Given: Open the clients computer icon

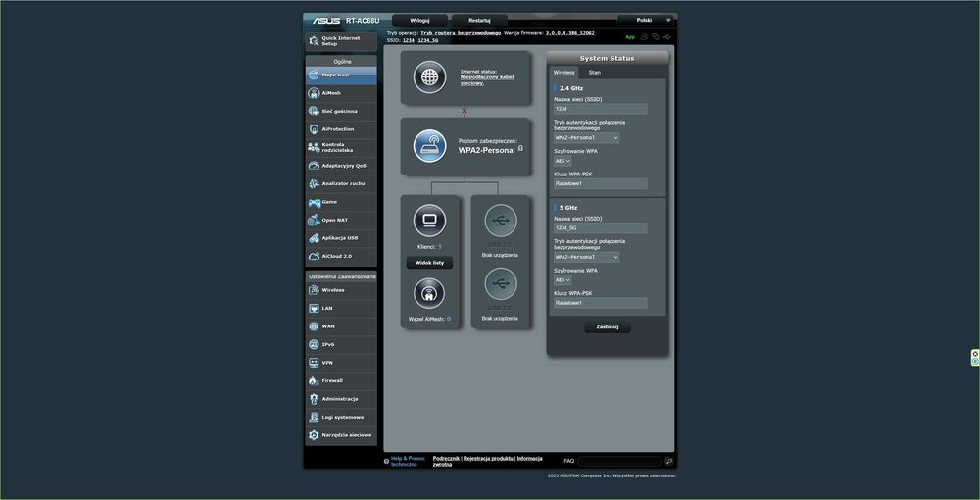Looking at the screenshot, I should coord(429,221).
